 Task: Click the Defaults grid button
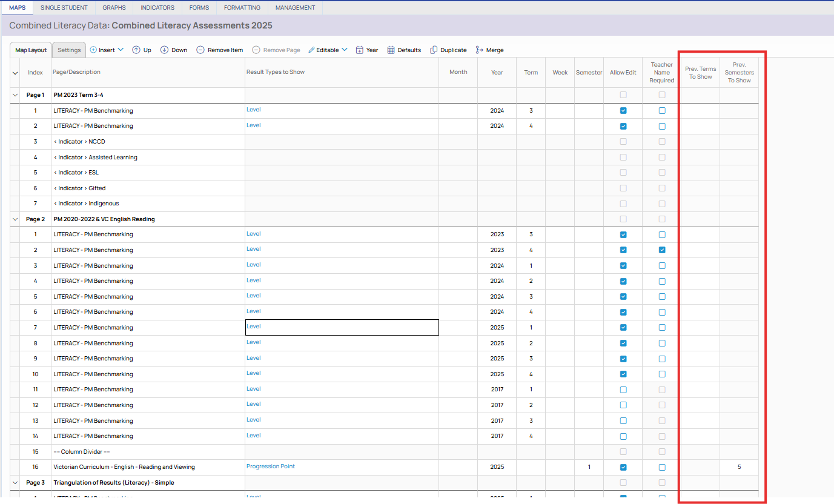point(404,50)
